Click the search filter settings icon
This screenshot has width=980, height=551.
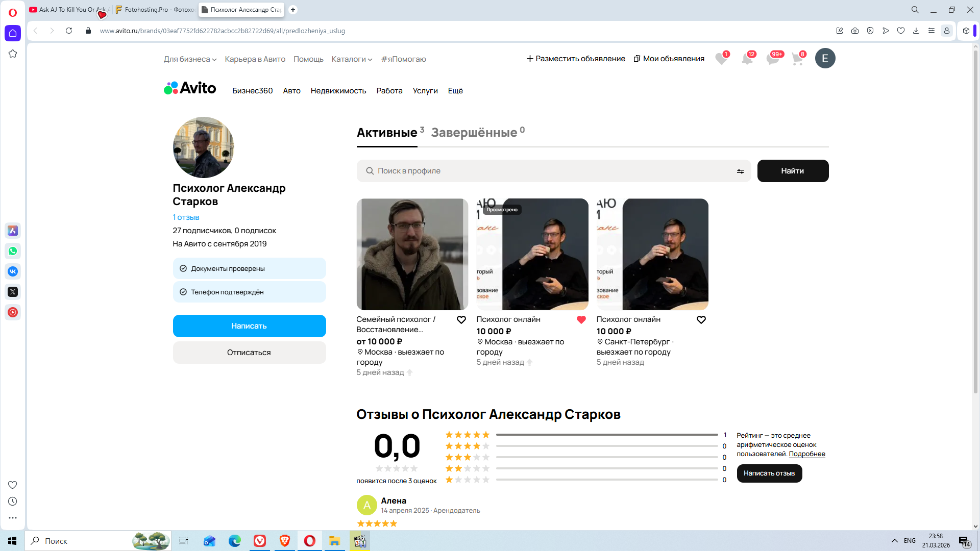[x=740, y=171]
